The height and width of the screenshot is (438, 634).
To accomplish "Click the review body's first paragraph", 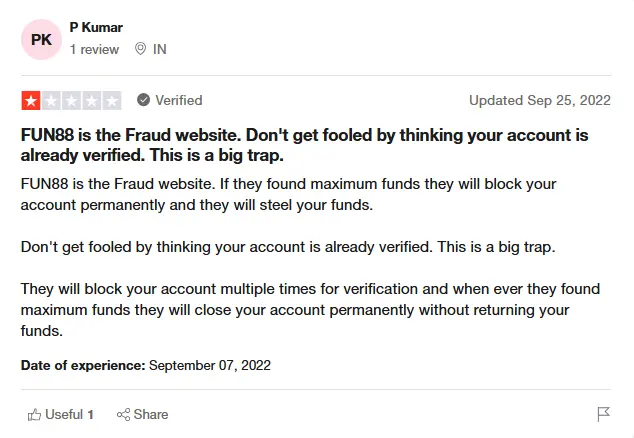I will click(288, 194).
